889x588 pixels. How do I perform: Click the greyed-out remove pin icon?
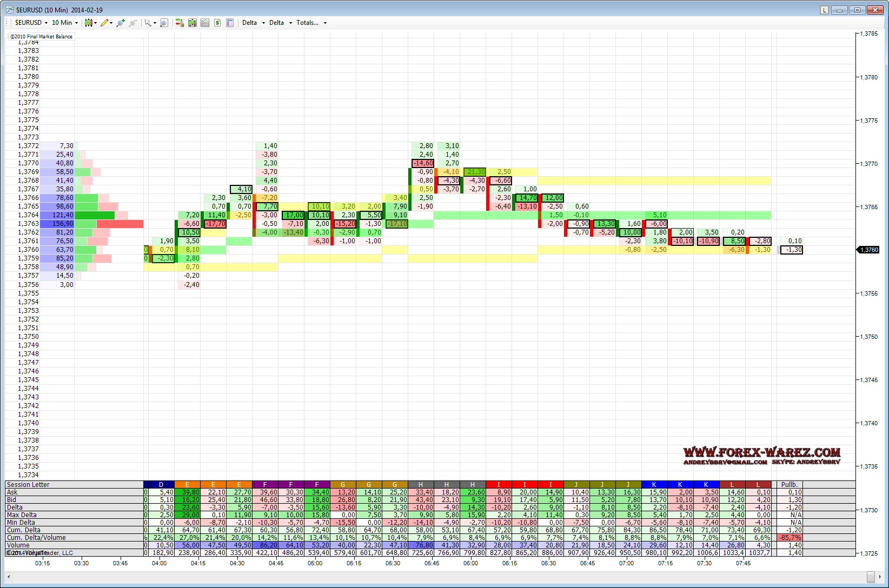click(132, 23)
